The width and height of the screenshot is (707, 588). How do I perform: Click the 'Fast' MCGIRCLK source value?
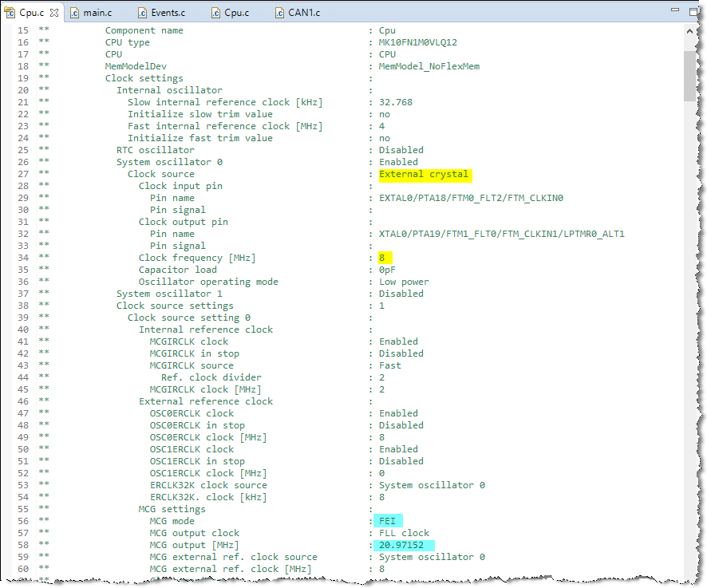[389, 365]
